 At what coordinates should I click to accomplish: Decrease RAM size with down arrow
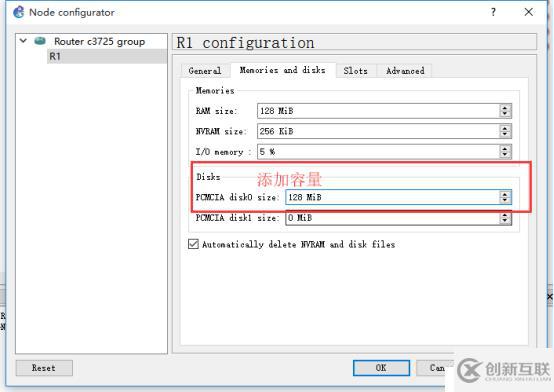[505, 114]
